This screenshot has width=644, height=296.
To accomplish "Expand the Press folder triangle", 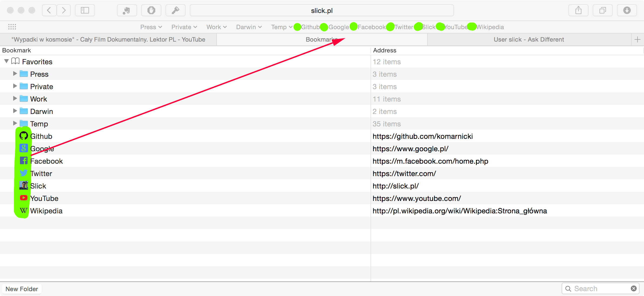I will [x=15, y=74].
